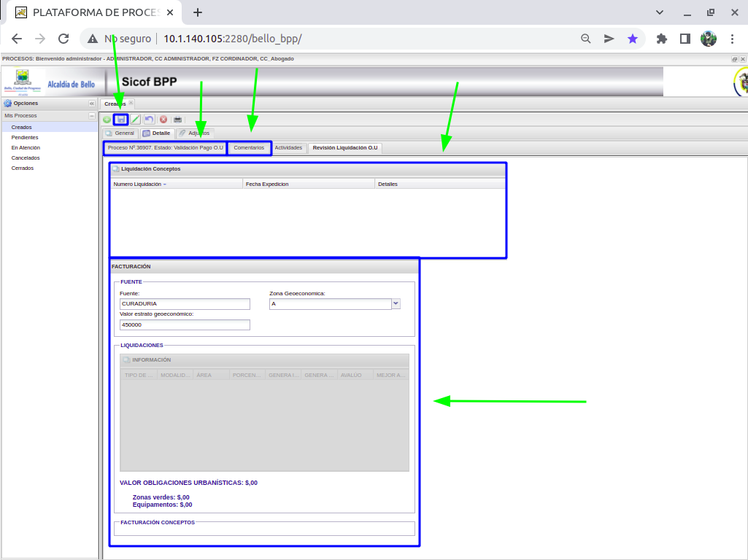The height and width of the screenshot is (560, 748).
Task: Click the green add icon in toolbar
Action: pos(107,120)
